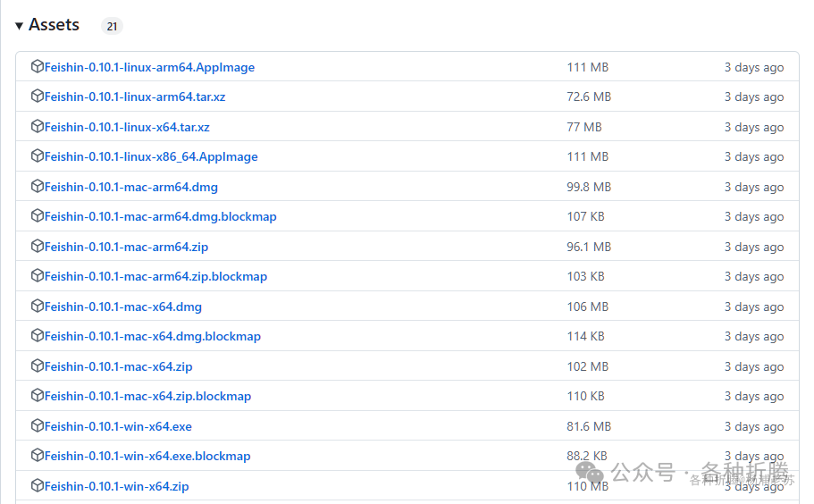Download Feishin-0.10.1-win-x64.exe installer
This screenshot has height=504, width=814.
pos(118,426)
